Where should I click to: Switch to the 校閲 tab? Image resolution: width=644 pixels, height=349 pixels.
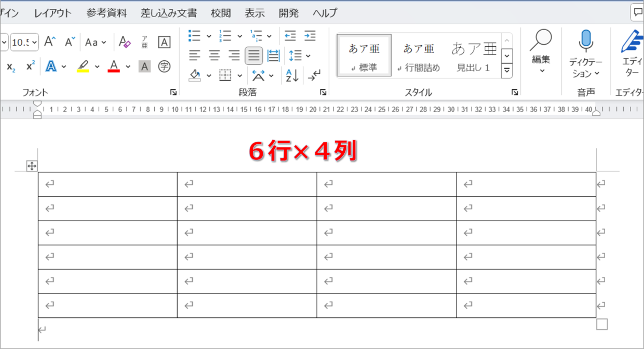[221, 13]
